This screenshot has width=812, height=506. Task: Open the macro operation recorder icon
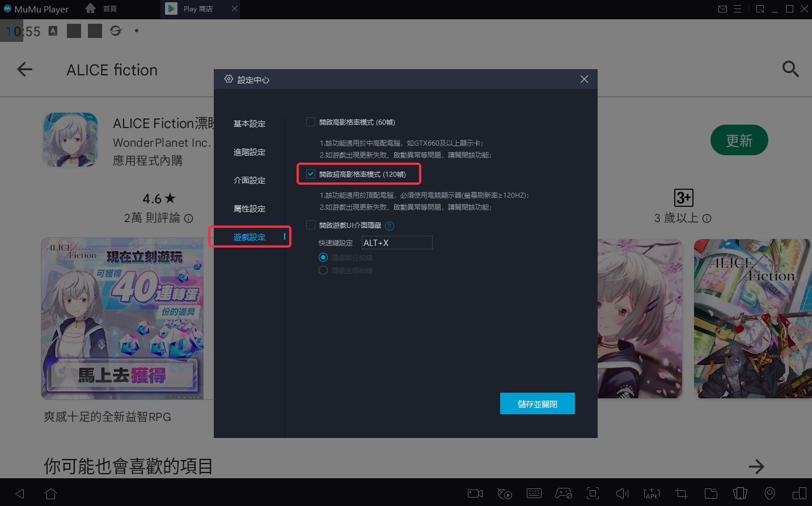tap(504, 494)
